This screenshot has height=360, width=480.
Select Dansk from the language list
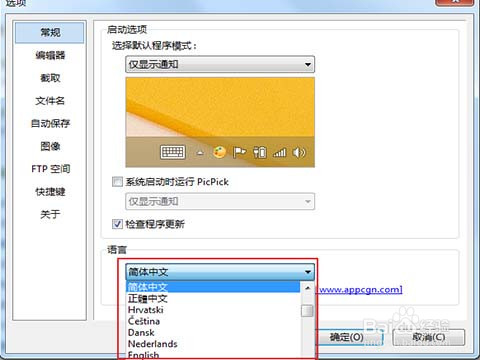pyautogui.click(x=213, y=332)
